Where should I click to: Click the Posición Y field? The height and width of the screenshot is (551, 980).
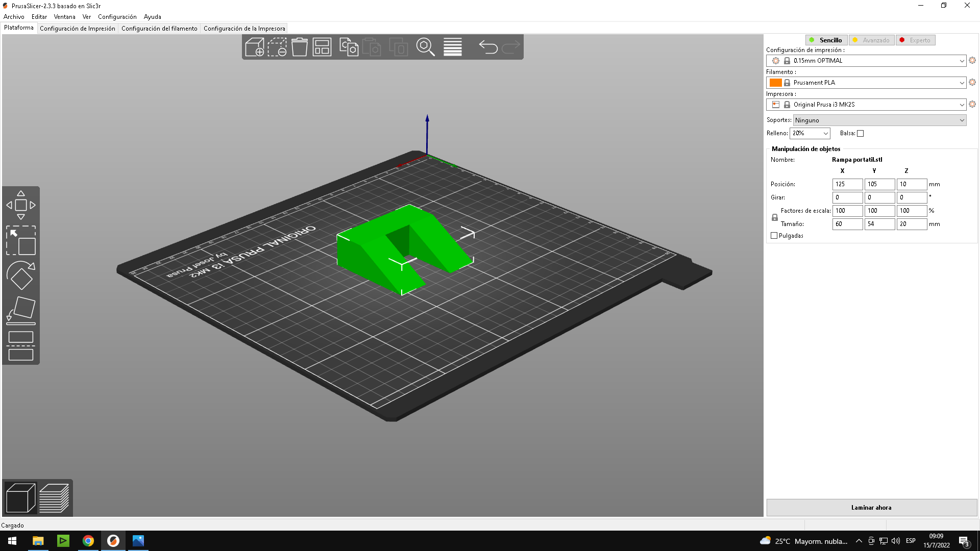click(x=879, y=184)
